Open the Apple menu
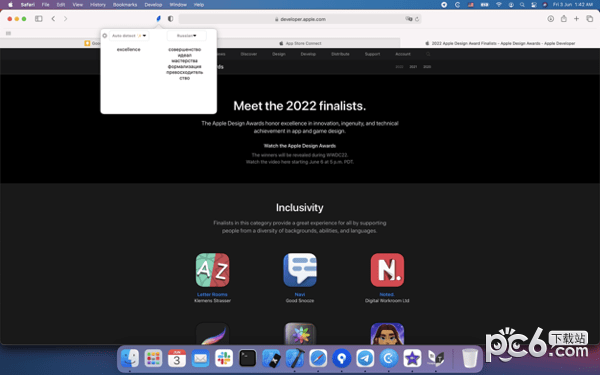 [10, 5]
